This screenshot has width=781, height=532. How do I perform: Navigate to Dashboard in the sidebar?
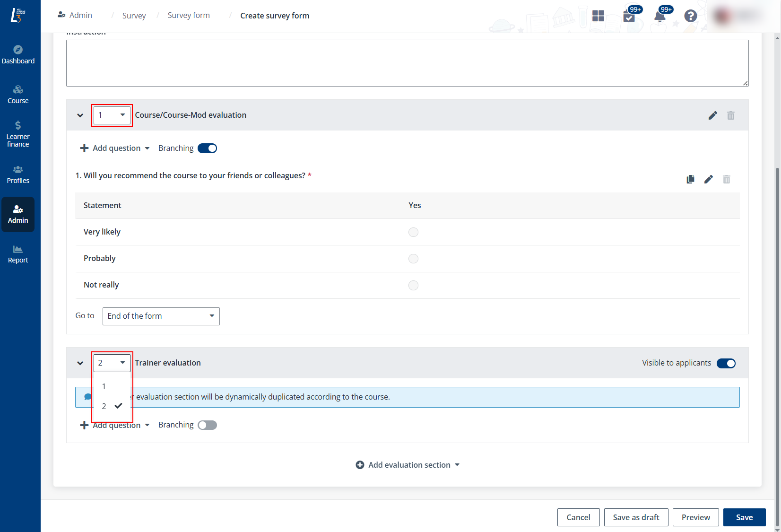coord(18,53)
